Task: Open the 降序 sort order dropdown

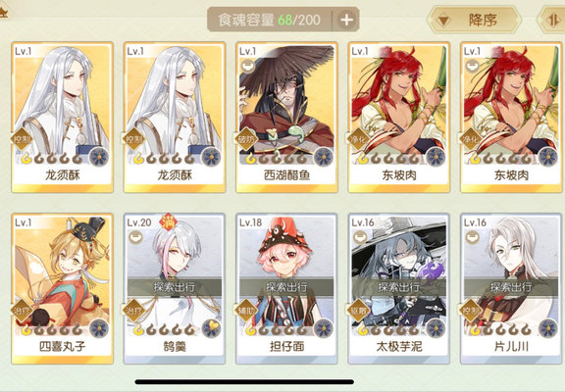Action: (474, 20)
